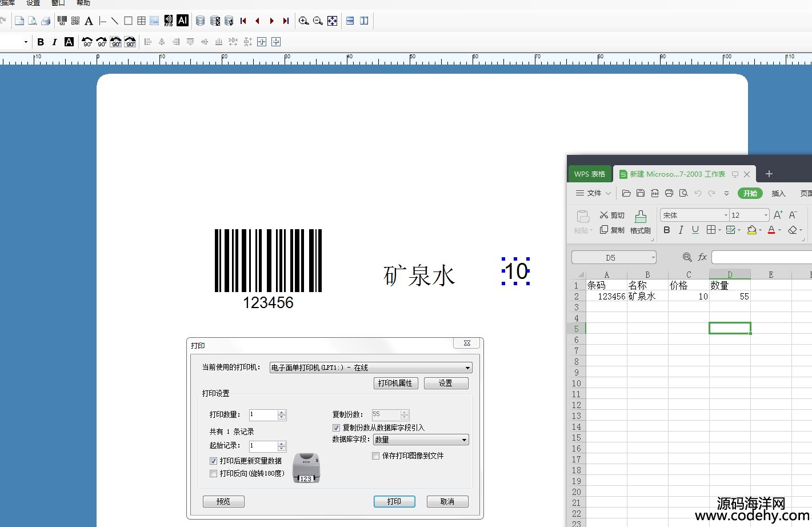This screenshot has width=812, height=527.
Task: Open WPS font color dropdown arrow
Action: click(780, 230)
